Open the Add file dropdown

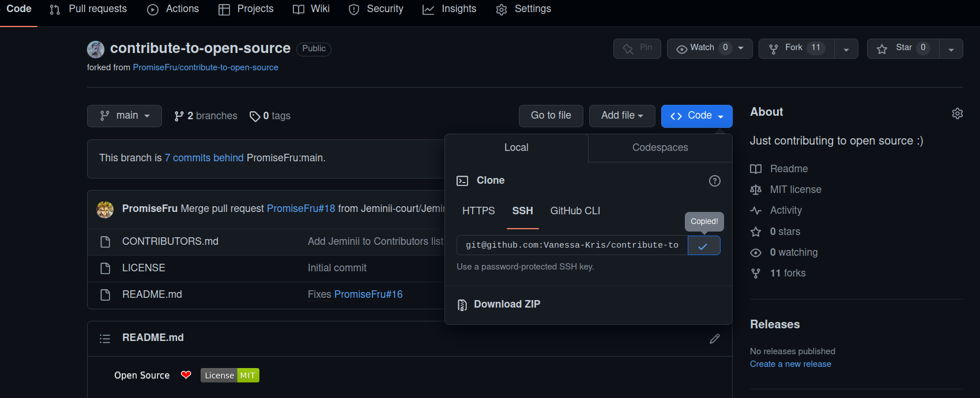[x=622, y=116]
